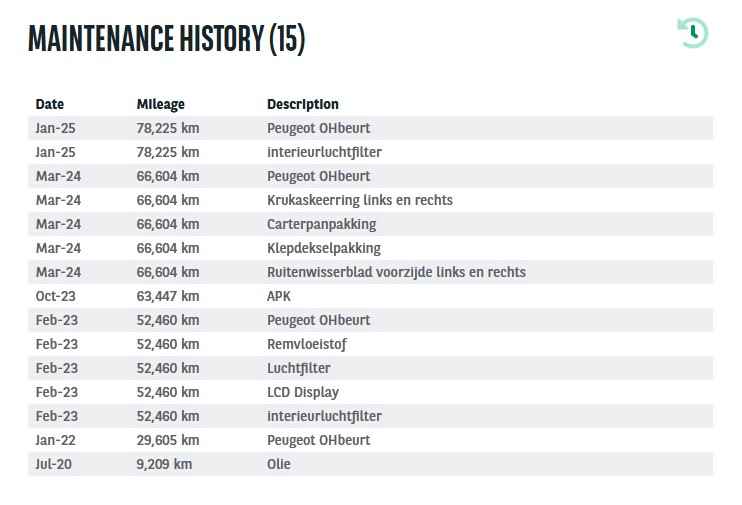Select the Carterpanpakking row
Screen dimensions: 742x505
[371, 224]
